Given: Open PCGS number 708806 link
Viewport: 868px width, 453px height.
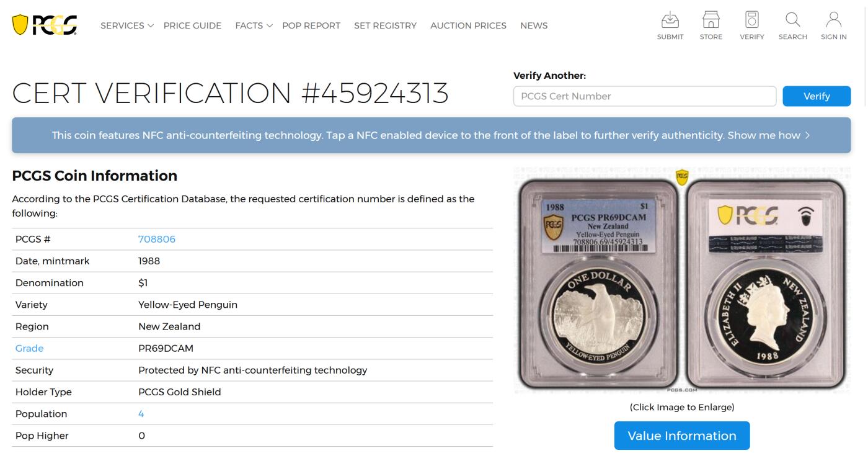Looking at the screenshot, I should tap(157, 239).
